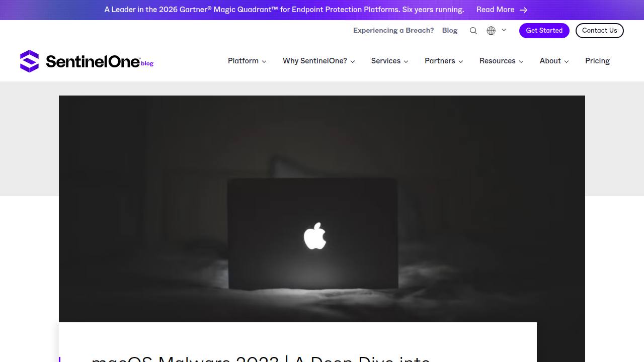Image resolution: width=644 pixels, height=362 pixels.
Task: Expand the About menu
Action: point(554,61)
